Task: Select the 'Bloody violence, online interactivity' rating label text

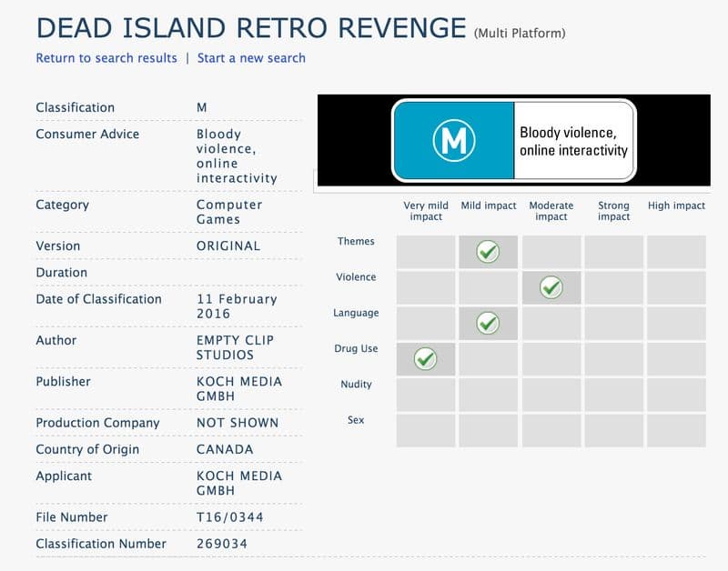Action: tap(573, 142)
